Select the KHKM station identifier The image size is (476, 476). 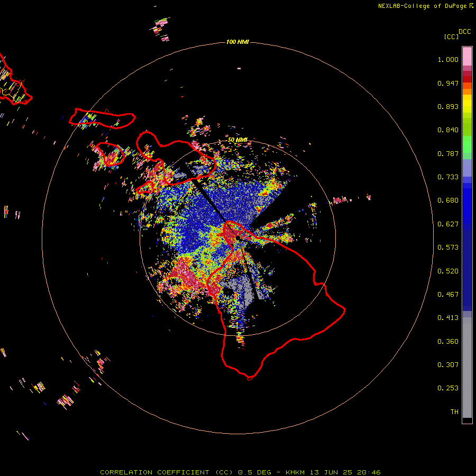pyautogui.click(x=295, y=472)
